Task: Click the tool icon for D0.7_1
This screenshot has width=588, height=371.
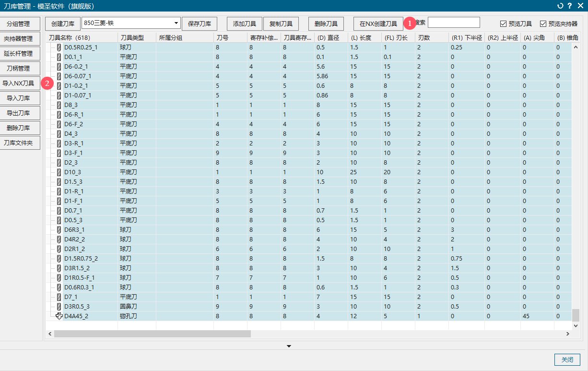Action: (59, 210)
